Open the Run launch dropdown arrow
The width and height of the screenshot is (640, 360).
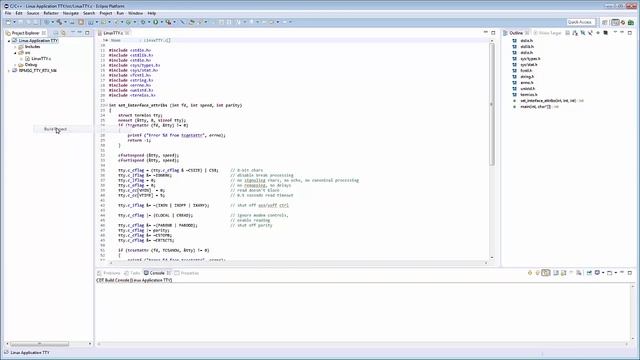pyautogui.click(x=161, y=22)
